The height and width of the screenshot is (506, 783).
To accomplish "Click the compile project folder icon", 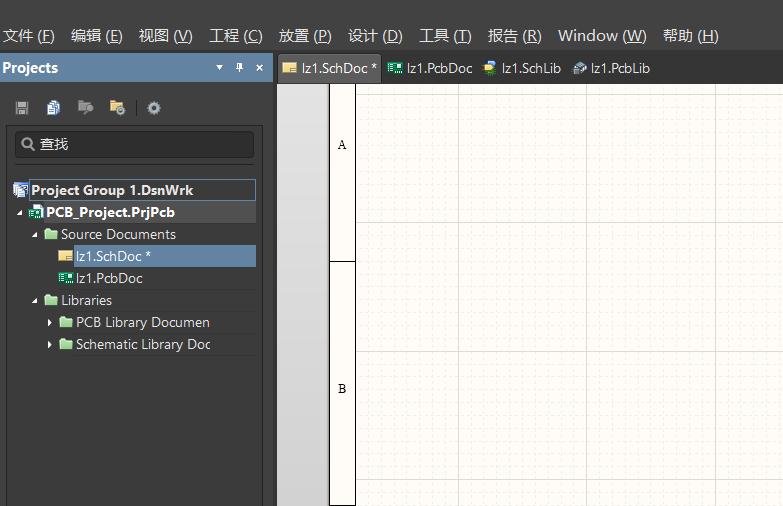I will [85, 107].
